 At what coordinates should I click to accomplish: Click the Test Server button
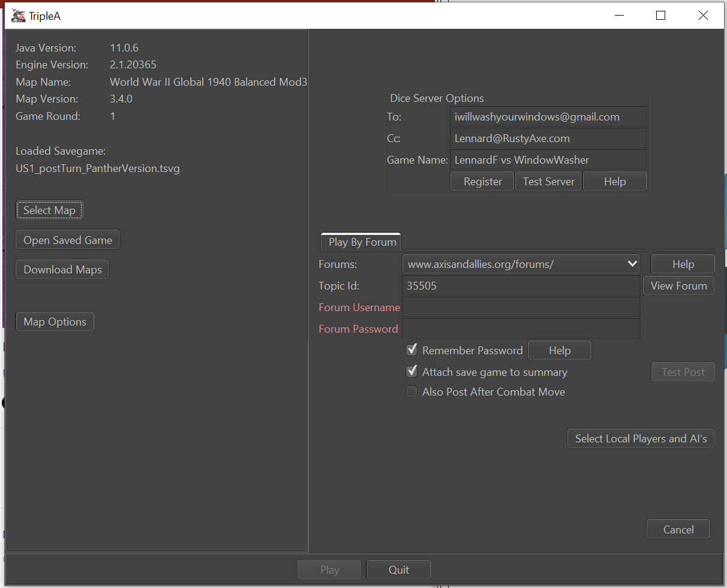click(x=548, y=182)
